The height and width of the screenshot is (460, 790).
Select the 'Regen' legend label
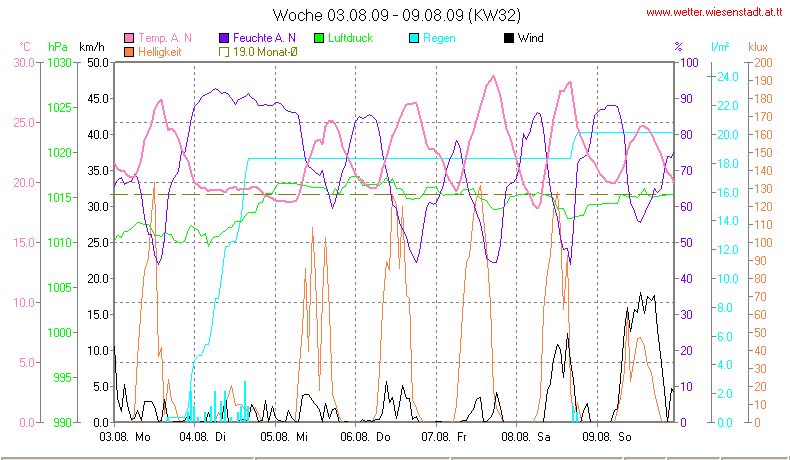coord(439,38)
